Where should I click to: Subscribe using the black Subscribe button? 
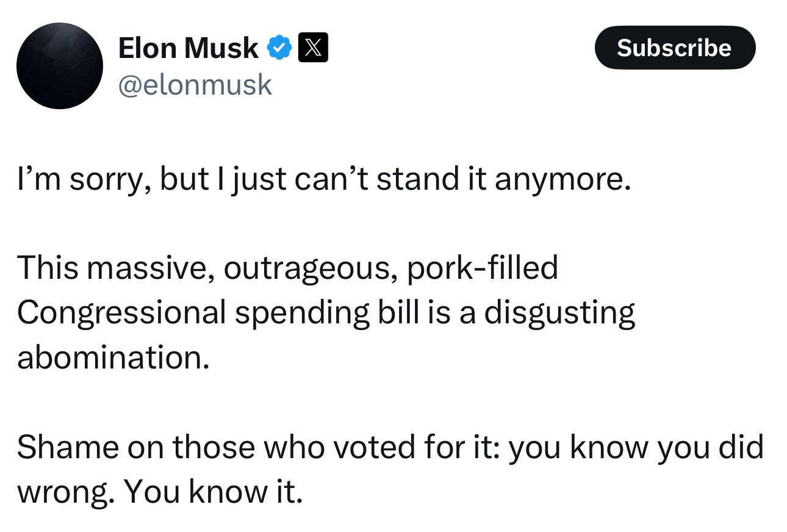click(x=675, y=48)
